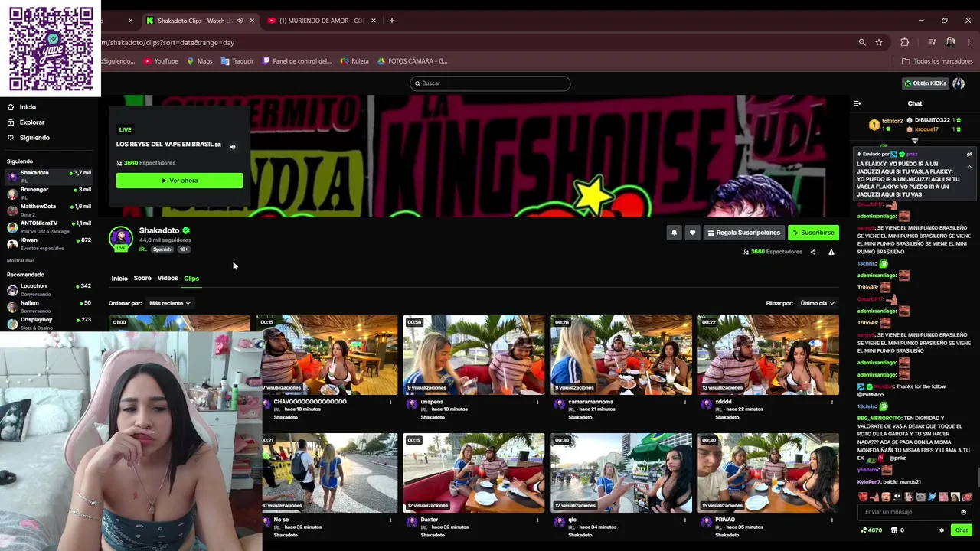The width and height of the screenshot is (980, 551).
Task: Open ANTONIcraTV channel in sidebar
Action: point(49,227)
